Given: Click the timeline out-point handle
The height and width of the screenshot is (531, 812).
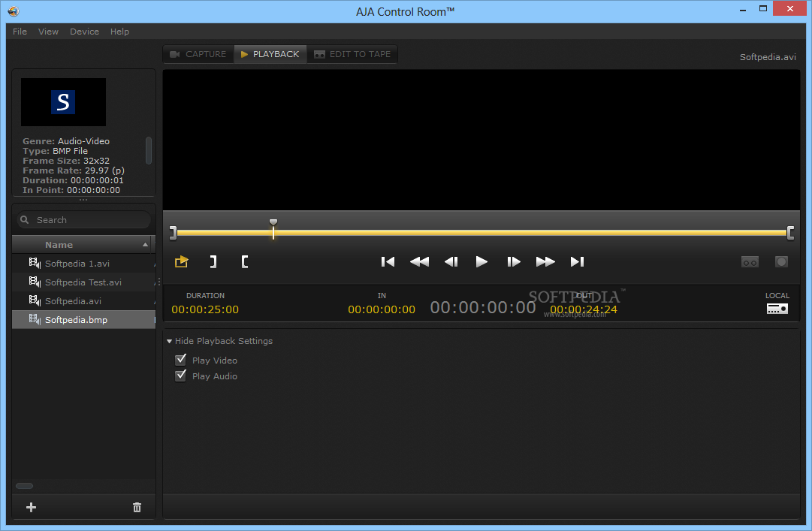Looking at the screenshot, I should coord(790,233).
